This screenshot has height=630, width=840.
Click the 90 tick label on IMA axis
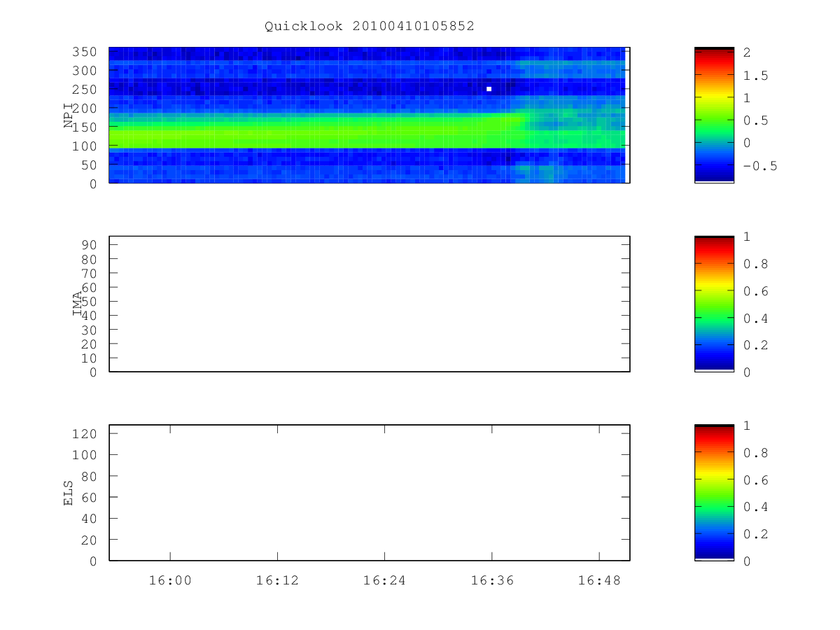[89, 244]
